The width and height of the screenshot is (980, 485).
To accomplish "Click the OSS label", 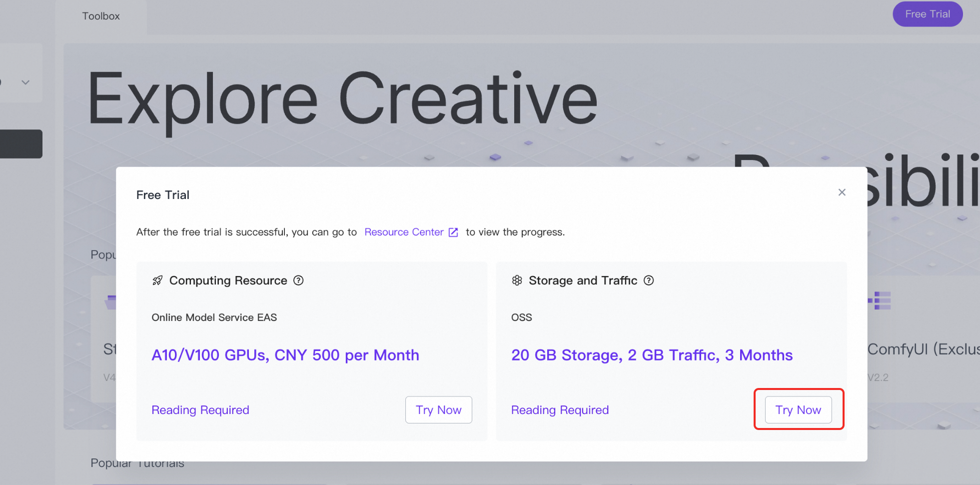I will pos(521,317).
